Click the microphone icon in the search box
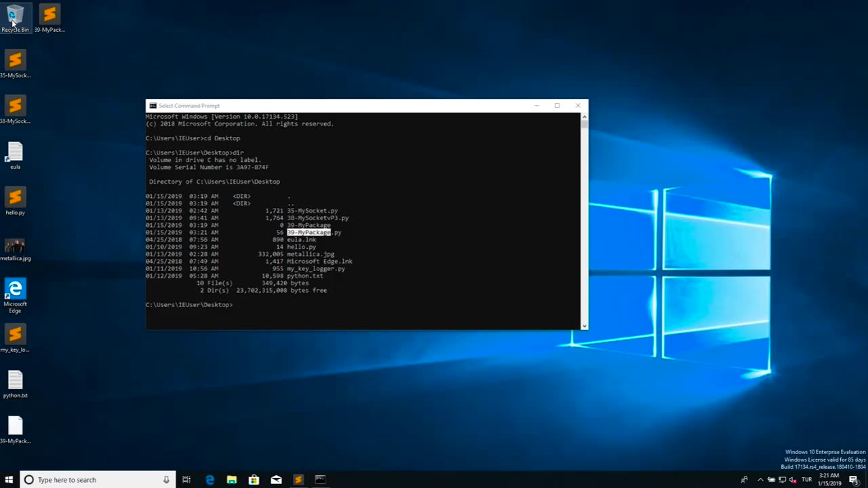This screenshot has height=488, width=868. pos(166,480)
